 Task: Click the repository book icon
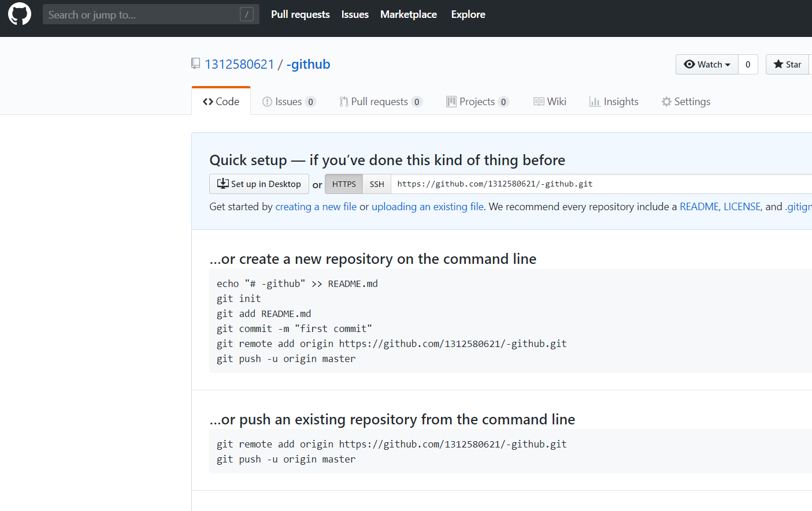196,64
